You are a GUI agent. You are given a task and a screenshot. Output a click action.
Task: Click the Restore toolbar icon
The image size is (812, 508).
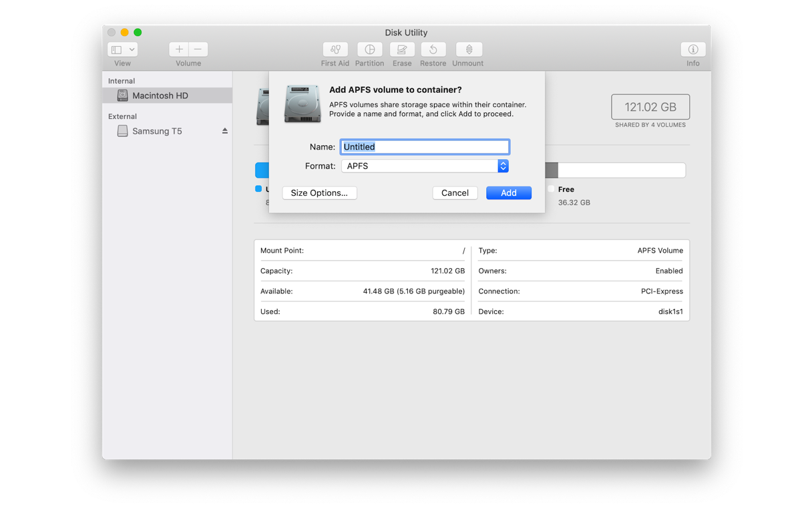point(433,49)
